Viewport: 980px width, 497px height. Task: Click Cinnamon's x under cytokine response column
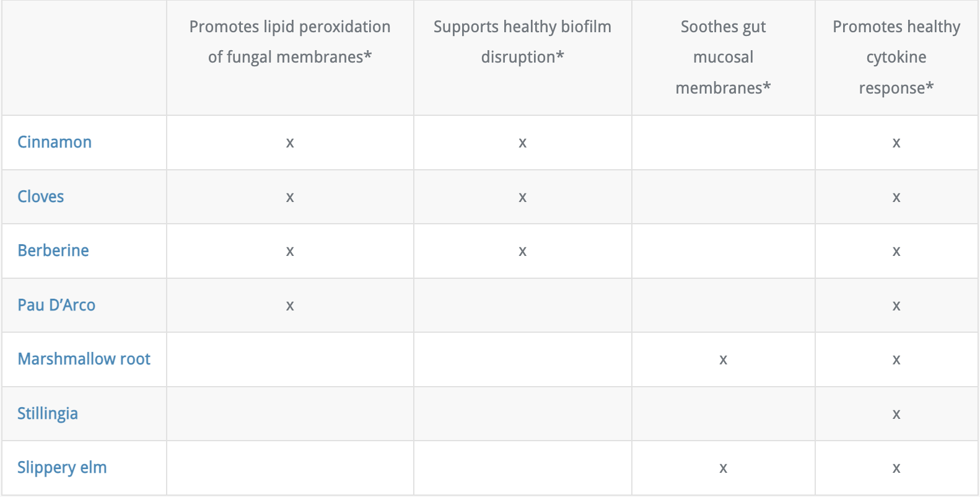pos(896,143)
